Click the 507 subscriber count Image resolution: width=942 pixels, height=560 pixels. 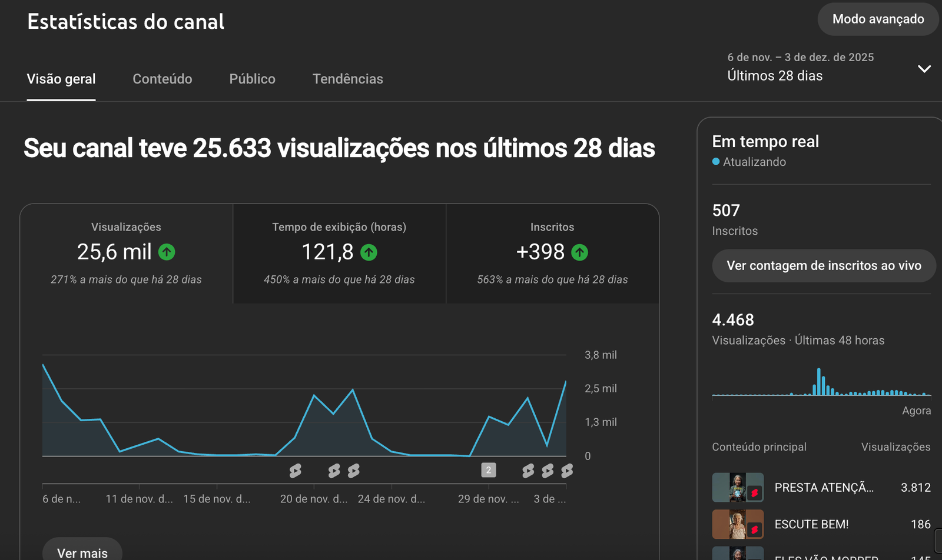pyautogui.click(x=726, y=211)
